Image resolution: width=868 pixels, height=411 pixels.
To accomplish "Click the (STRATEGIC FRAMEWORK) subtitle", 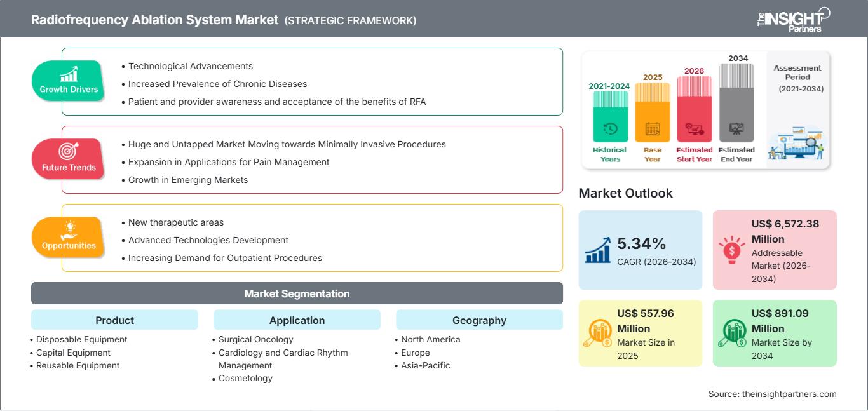I will 350,20.
